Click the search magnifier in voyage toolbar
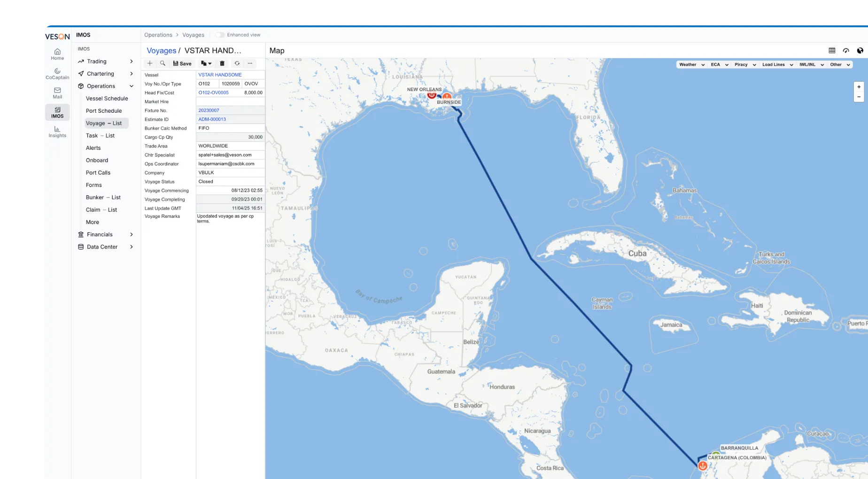Viewport: 868px width, 479px height. point(163,63)
